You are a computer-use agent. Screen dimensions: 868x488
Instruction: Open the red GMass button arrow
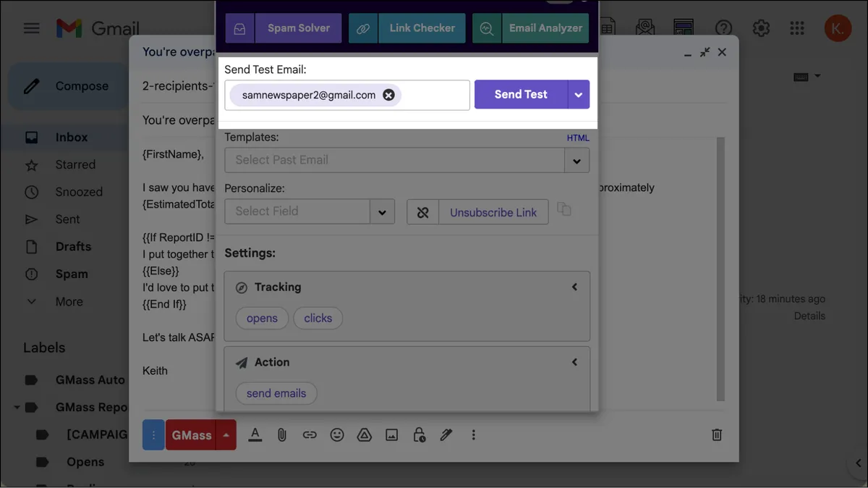click(226, 435)
